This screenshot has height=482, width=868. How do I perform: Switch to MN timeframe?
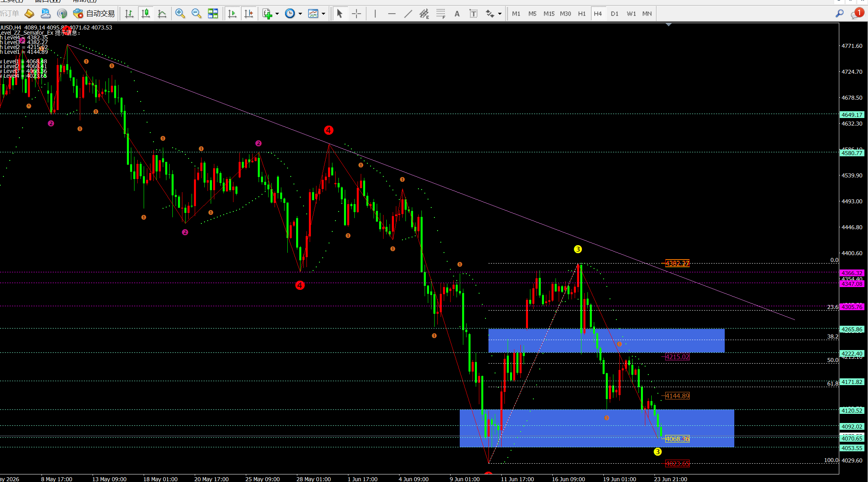[x=647, y=14]
